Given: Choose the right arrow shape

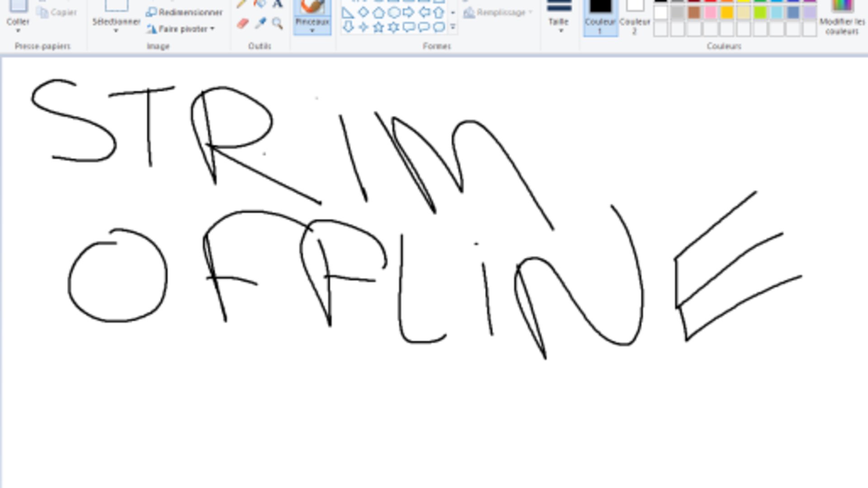Looking at the screenshot, I should 409,13.
